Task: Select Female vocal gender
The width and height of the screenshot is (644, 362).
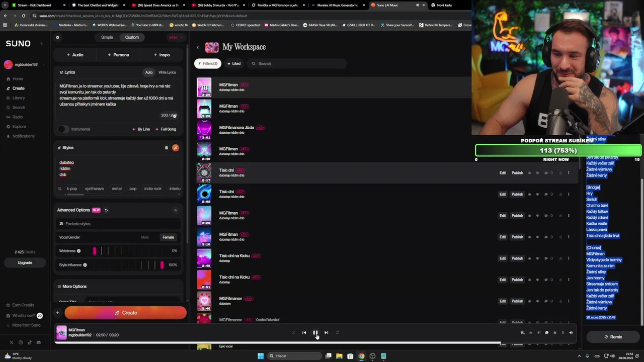Action: tap(168, 237)
